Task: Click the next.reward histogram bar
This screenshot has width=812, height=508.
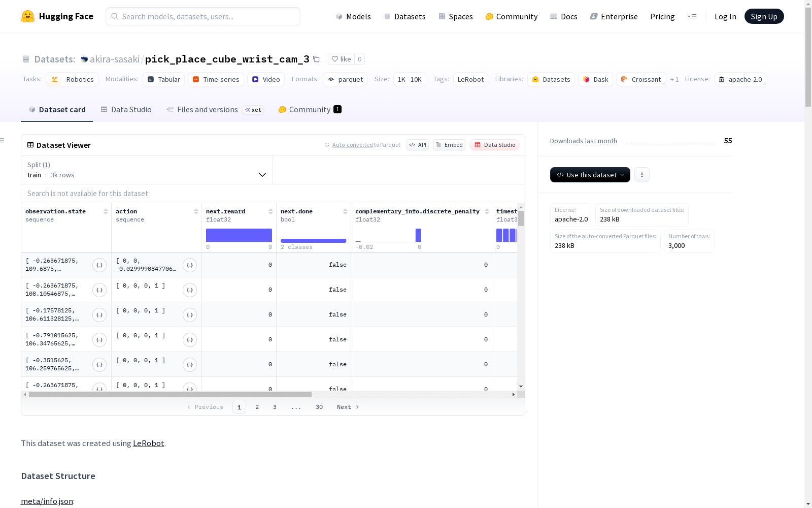Action: coord(239,235)
